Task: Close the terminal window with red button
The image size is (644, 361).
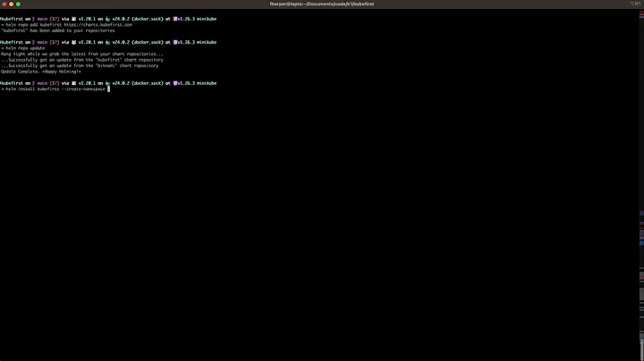Action: click(4, 4)
